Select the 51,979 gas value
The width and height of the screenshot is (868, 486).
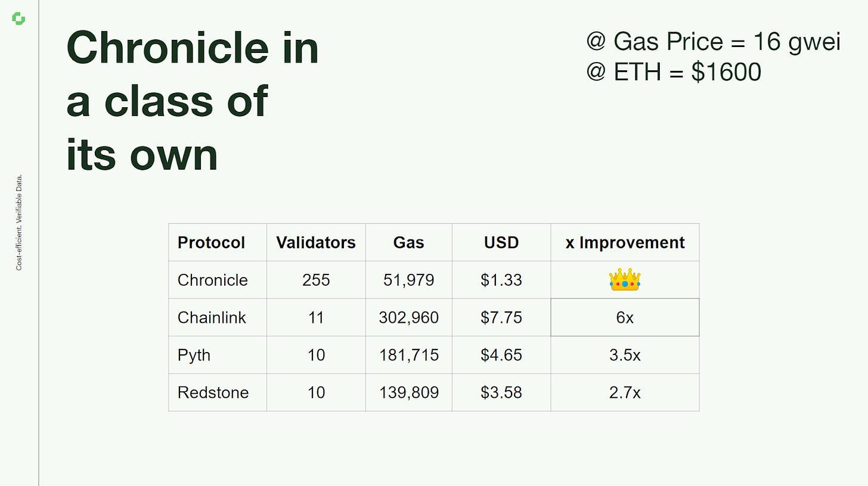point(408,280)
